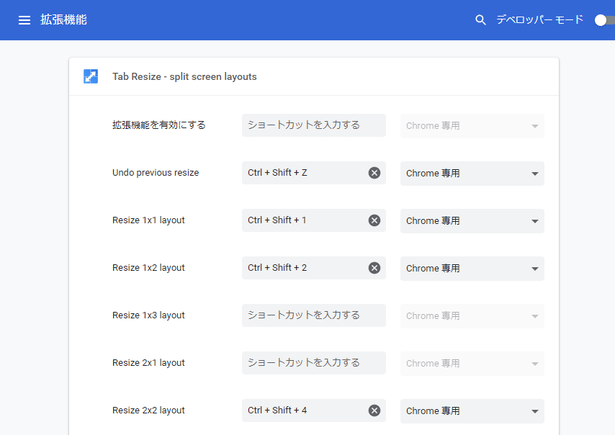Viewport: 615px width, 435px height.
Task: Click the Resize 2x2 layout label
Action: coord(148,410)
